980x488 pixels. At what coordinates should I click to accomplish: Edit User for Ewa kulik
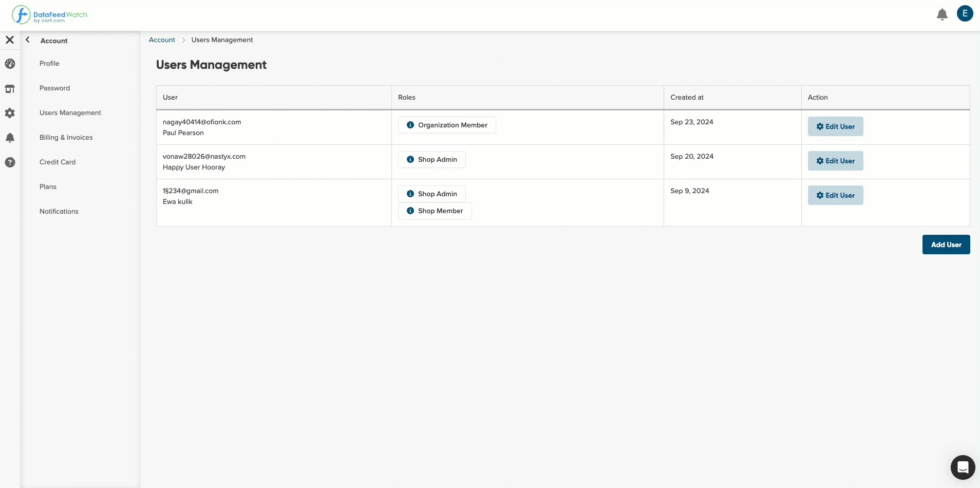pos(835,195)
